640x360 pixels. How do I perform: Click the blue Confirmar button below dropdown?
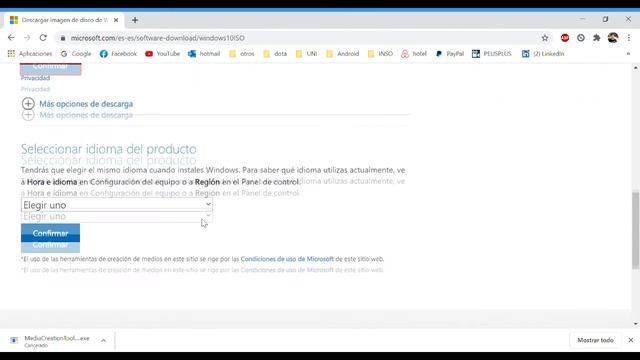pyautogui.click(x=50, y=233)
